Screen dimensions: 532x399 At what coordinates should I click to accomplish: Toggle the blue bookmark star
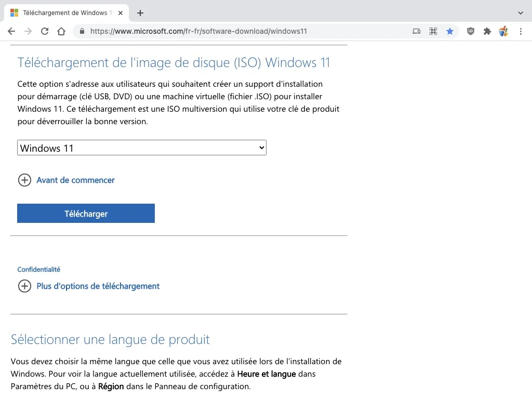(450, 32)
